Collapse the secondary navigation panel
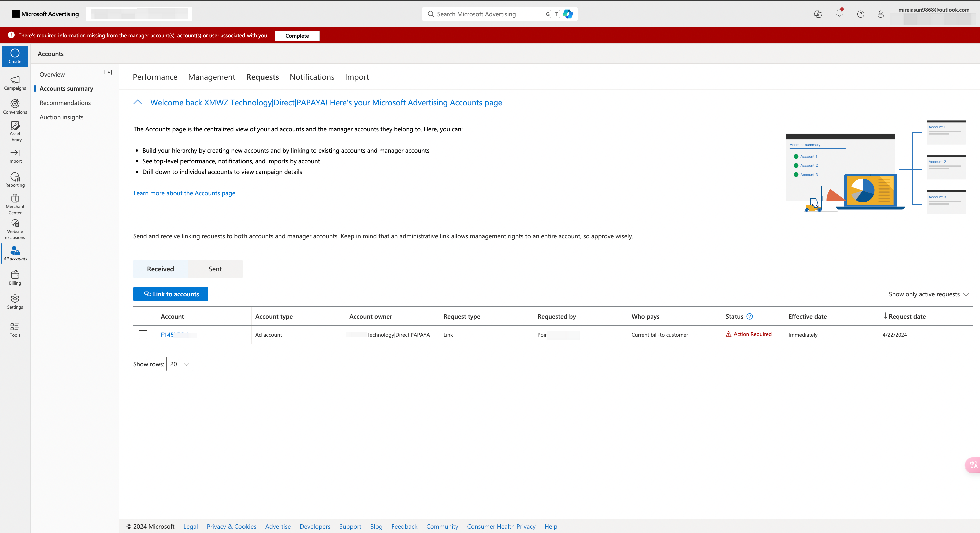The height and width of the screenshot is (533, 980). point(108,73)
